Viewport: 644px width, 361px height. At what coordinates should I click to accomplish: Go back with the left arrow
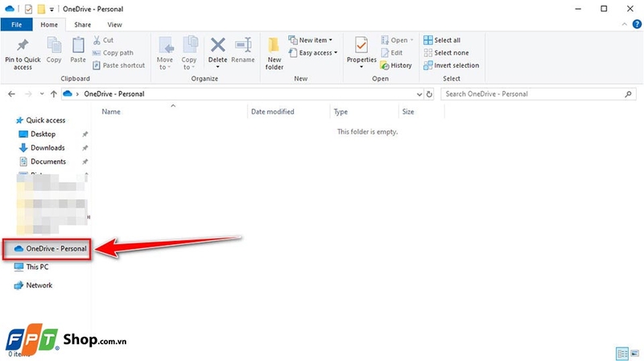click(11, 93)
